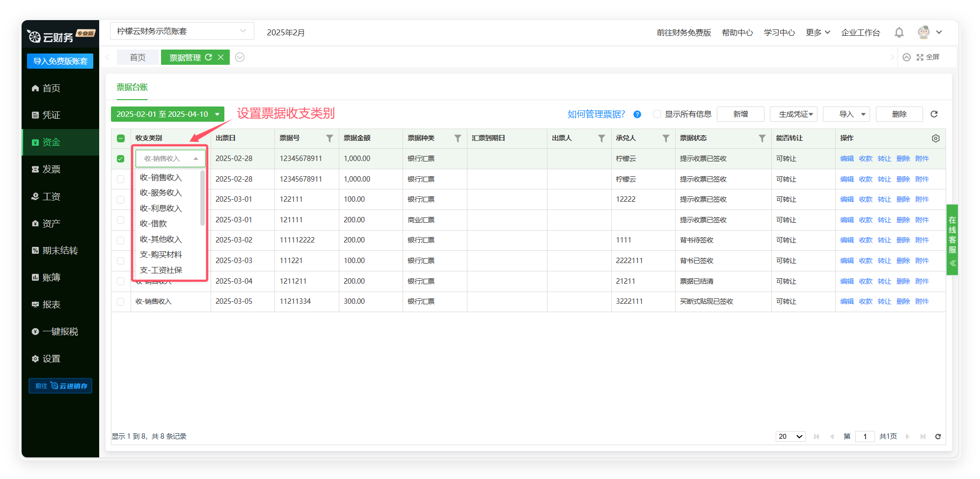Viewport: 980px width, 479px height.
Task: Filter 票据状态 column with funnel icon
Action: tap(762, 138)
